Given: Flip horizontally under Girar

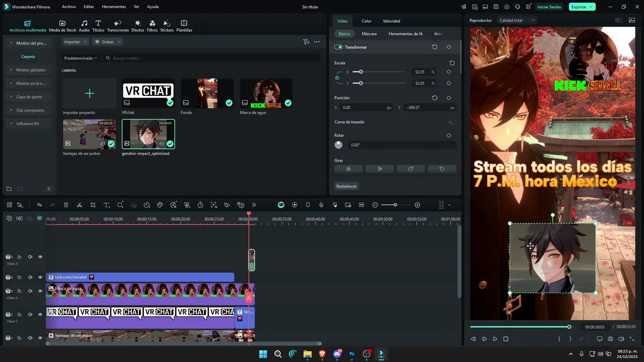Looking at the screenshot, I should pos(348,169).
